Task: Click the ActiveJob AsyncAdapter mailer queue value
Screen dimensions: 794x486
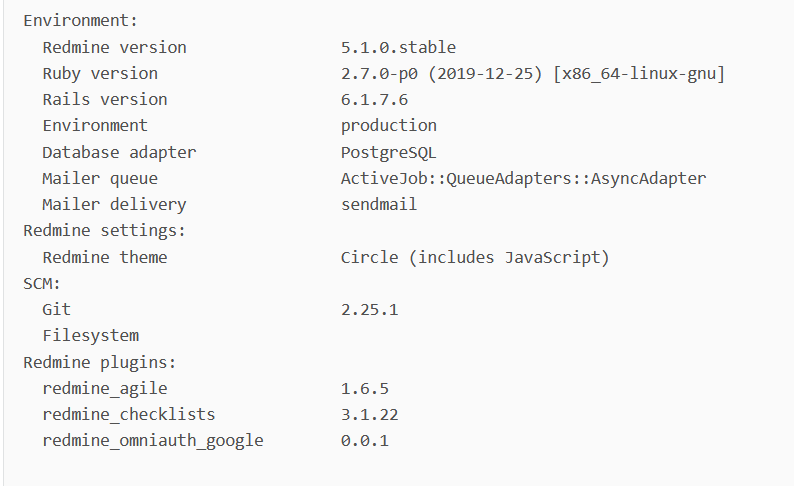Action: tap(523, 179)
